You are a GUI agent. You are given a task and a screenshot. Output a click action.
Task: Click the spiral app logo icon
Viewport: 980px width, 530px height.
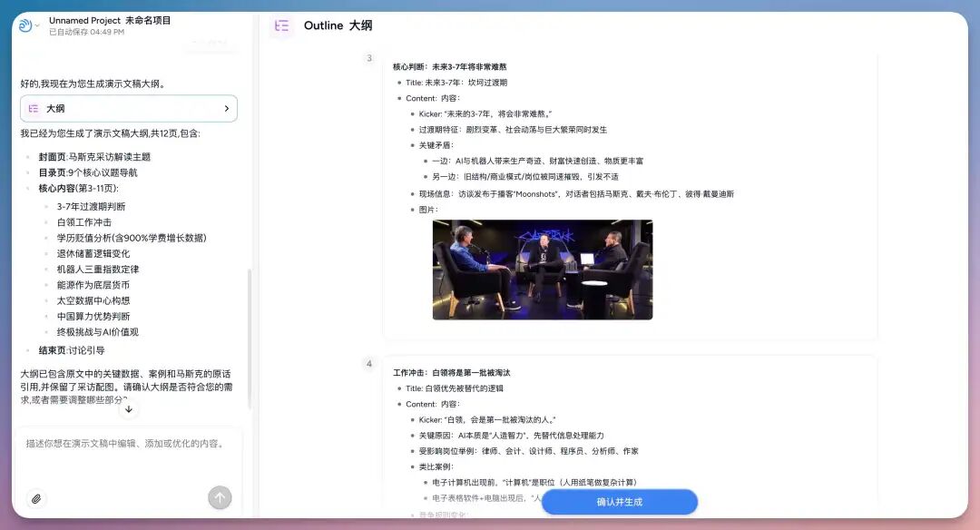pos(27,25)
